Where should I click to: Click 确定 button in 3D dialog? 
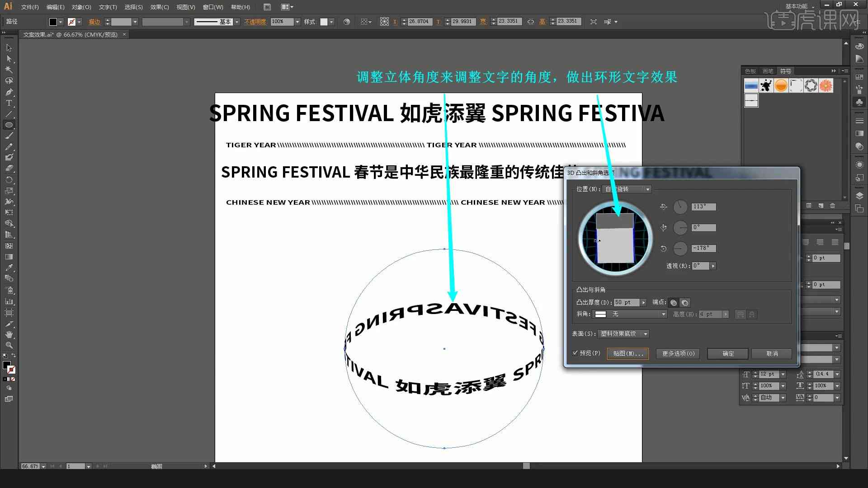click(728, 353)
